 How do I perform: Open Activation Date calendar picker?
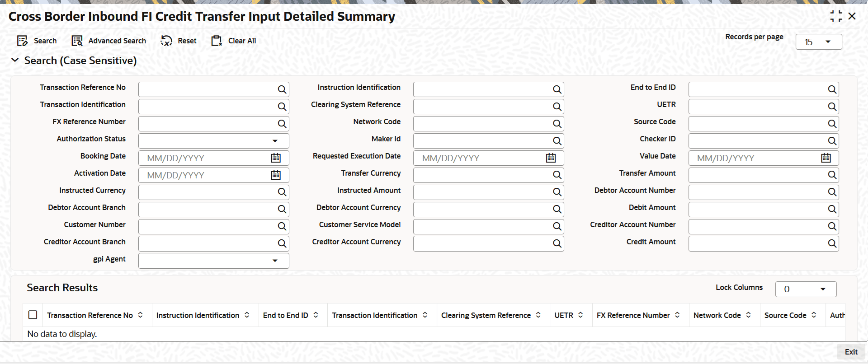tap(276, 175)
